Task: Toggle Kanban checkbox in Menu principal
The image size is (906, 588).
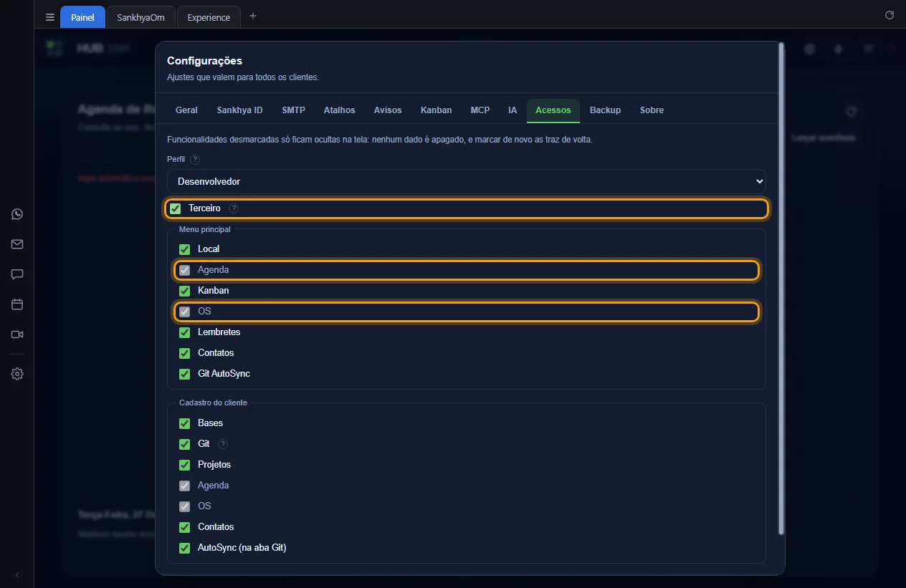Action: pos(184,291)
